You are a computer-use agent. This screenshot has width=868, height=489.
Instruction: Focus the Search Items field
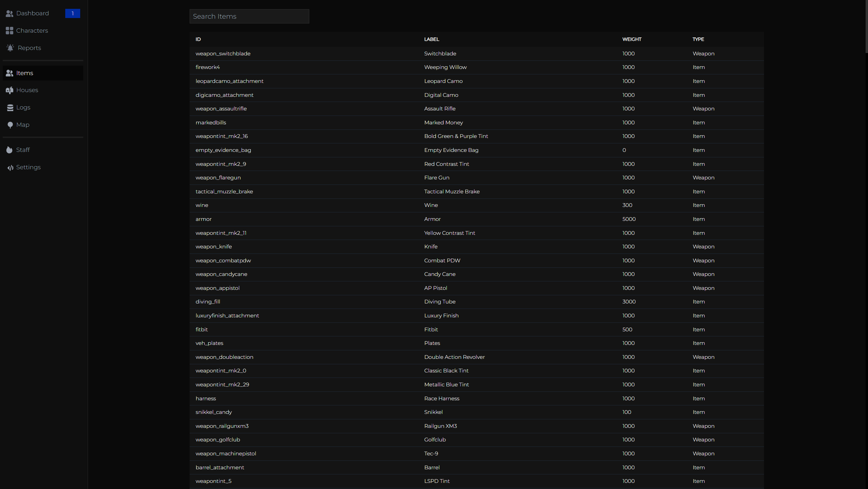point(249,16)
